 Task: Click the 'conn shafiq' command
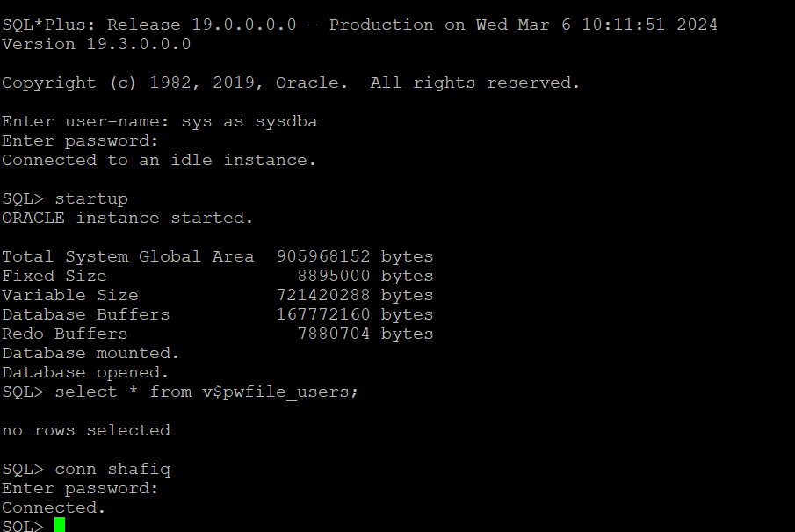pyautogui.click(x=112, y=469)
